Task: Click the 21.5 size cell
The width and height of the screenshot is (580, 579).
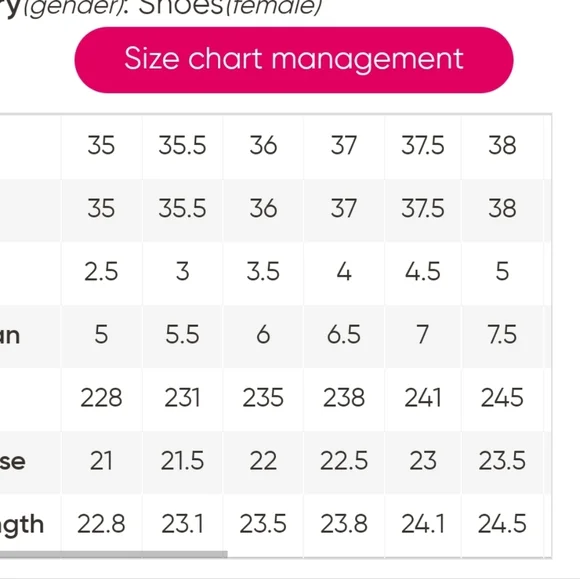Action: click(182, 461)
